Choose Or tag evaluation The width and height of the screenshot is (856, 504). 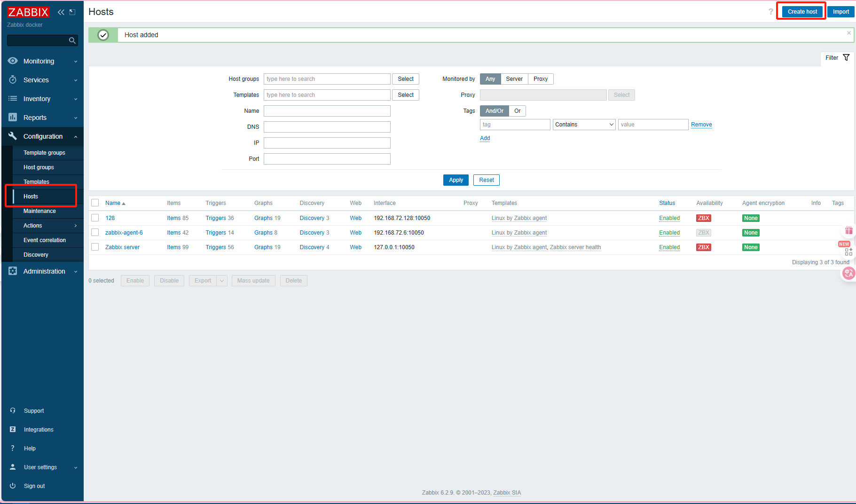tap(518, 111)
